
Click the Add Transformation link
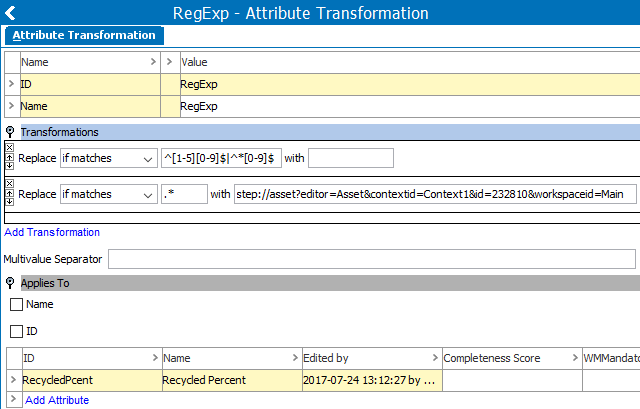point(52,232)
